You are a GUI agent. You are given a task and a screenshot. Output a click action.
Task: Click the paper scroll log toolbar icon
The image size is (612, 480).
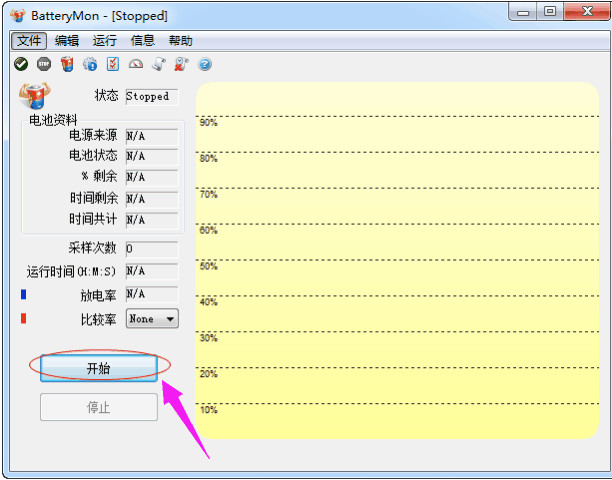coord(159,64)
